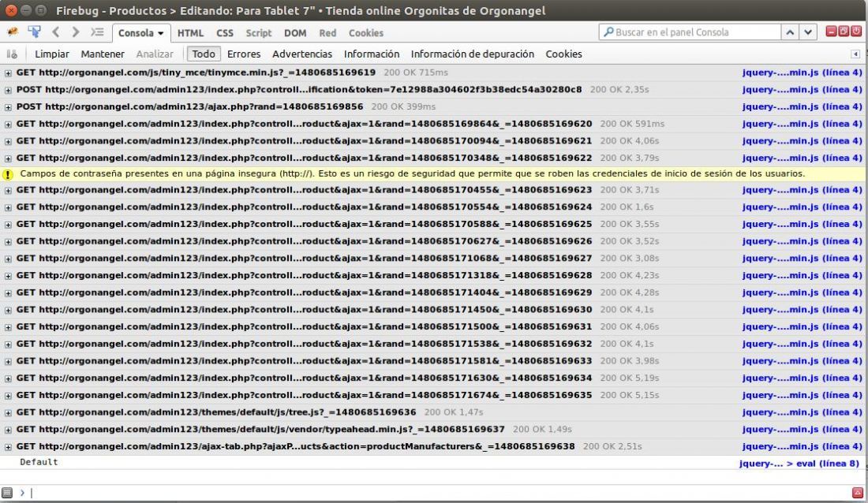Expand GET request ending in 1480685169633
Viewport: 868px width, 503px height.
coord(8,362)
